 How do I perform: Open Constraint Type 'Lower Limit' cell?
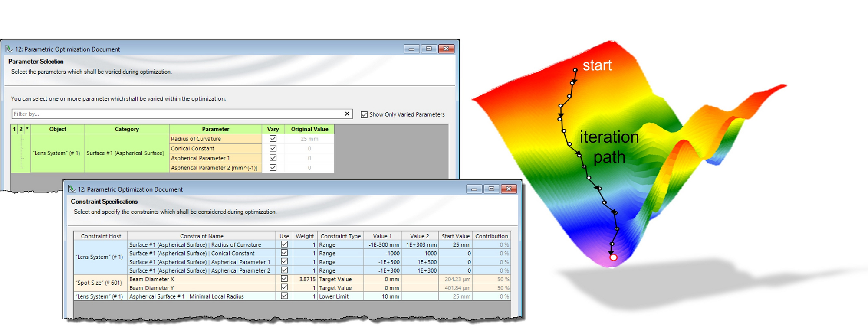pos(340,296)
